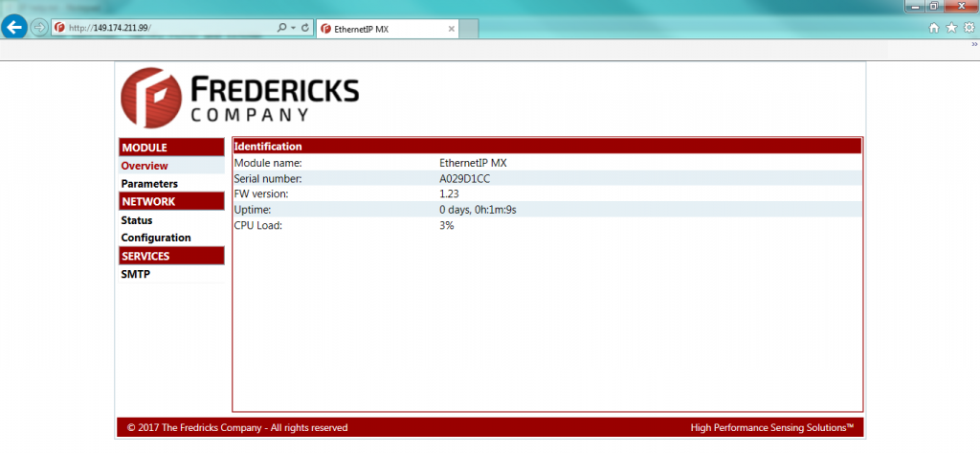This screenshot has width=980, height=454.
Task: Click the SERVICES section header
Action: point(171,256)
